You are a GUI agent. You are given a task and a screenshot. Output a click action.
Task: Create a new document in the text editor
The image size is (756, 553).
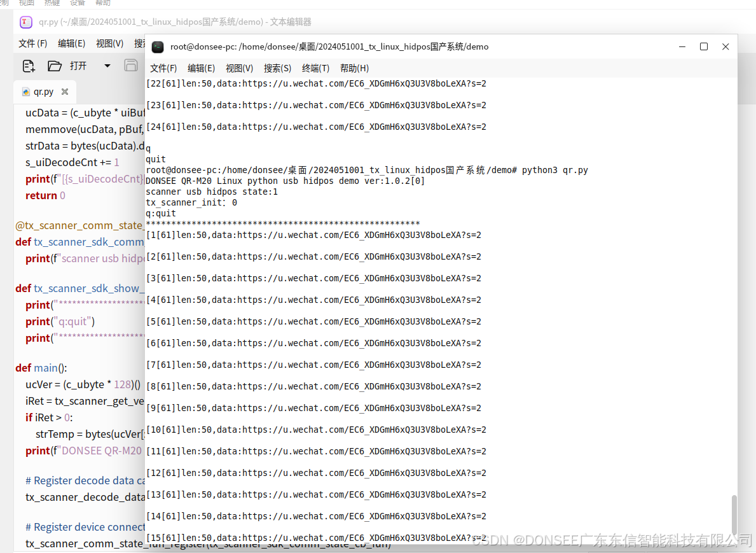28,66
